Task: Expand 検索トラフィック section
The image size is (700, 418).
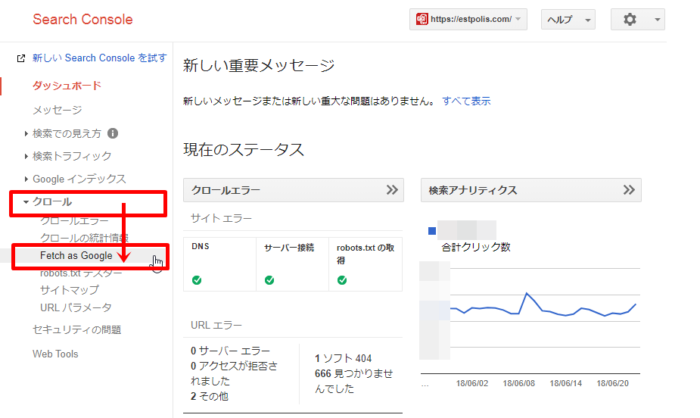Action: coord(26,156)
